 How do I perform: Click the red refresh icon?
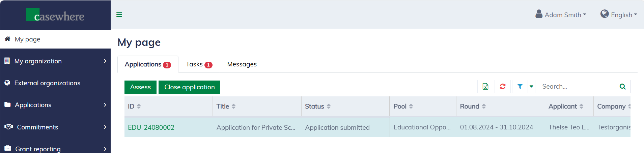click(503, 87)
